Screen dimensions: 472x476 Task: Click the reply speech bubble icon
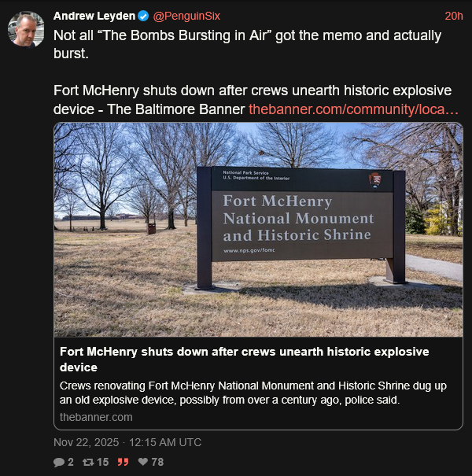coord(59,463)
